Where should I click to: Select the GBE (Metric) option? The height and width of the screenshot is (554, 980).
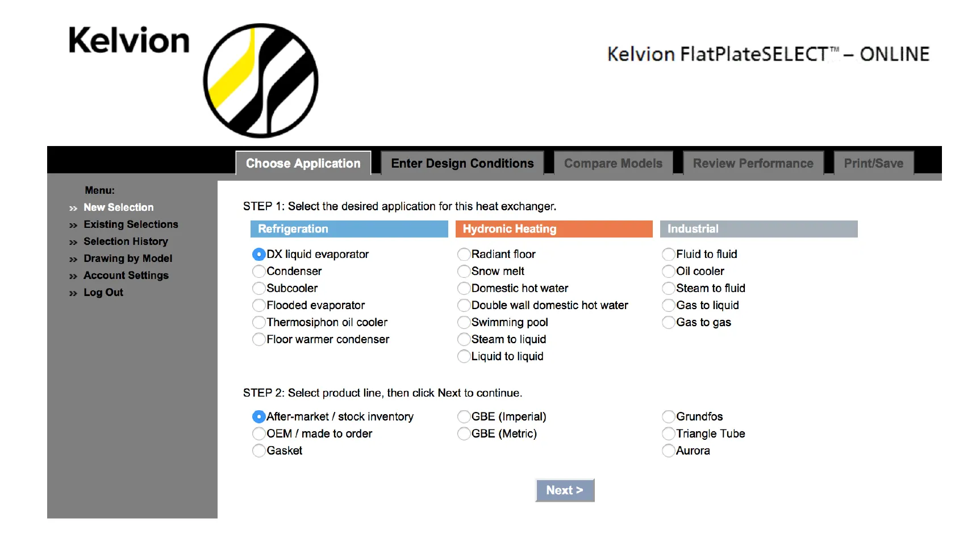[x=464, y=434]
